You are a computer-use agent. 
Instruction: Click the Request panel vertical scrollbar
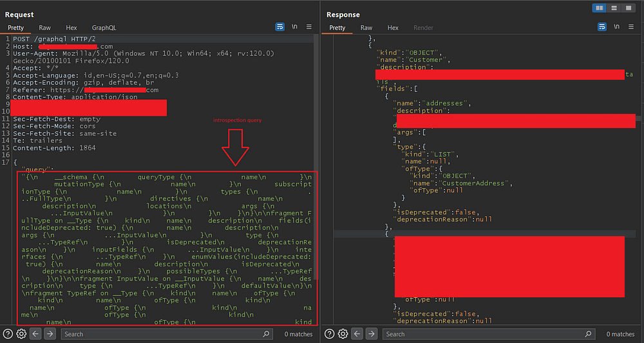pos(316,157)
